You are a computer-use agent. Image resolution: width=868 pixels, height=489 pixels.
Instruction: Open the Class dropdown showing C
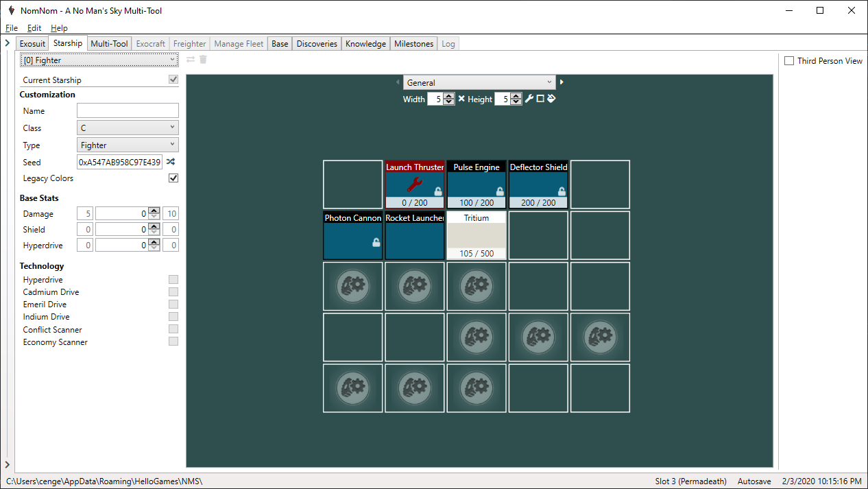click(128, 128)
